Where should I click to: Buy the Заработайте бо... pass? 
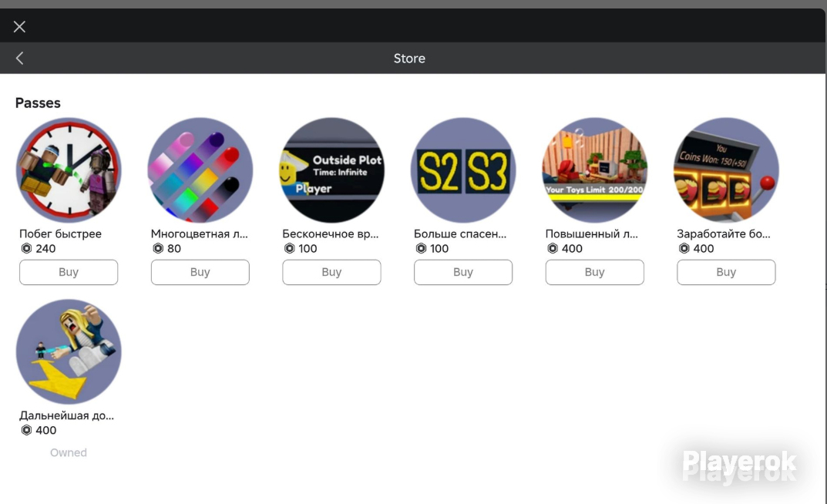tap(726, 272)
